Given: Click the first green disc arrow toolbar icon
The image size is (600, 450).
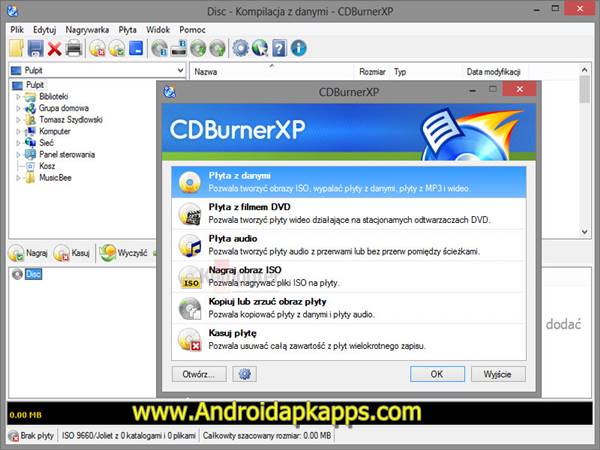Looking at the screenshot, I should [x=198, y=49].
